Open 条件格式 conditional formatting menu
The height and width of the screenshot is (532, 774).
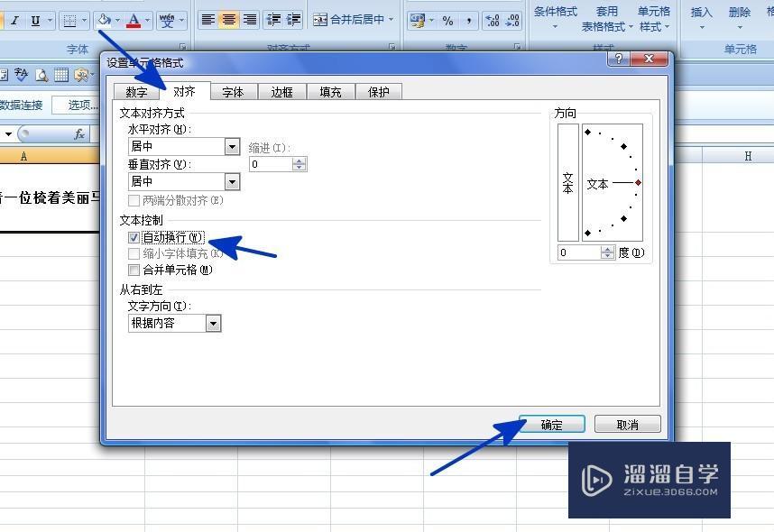556,17
